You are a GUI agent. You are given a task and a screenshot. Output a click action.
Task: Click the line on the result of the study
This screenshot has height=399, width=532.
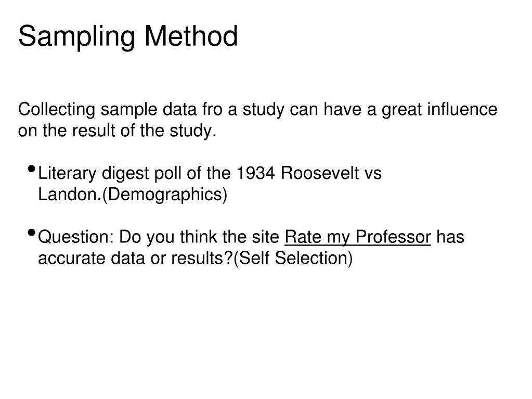117,131
